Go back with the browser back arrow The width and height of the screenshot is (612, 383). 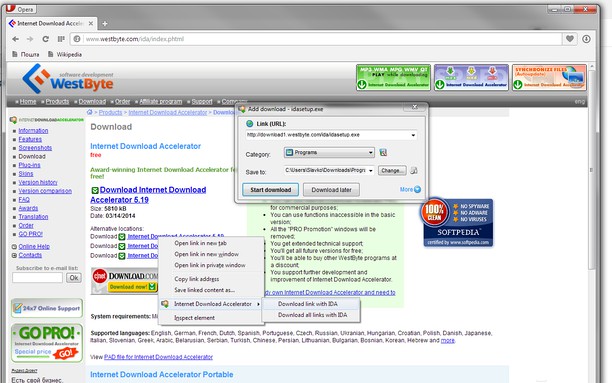pos(15,39)
